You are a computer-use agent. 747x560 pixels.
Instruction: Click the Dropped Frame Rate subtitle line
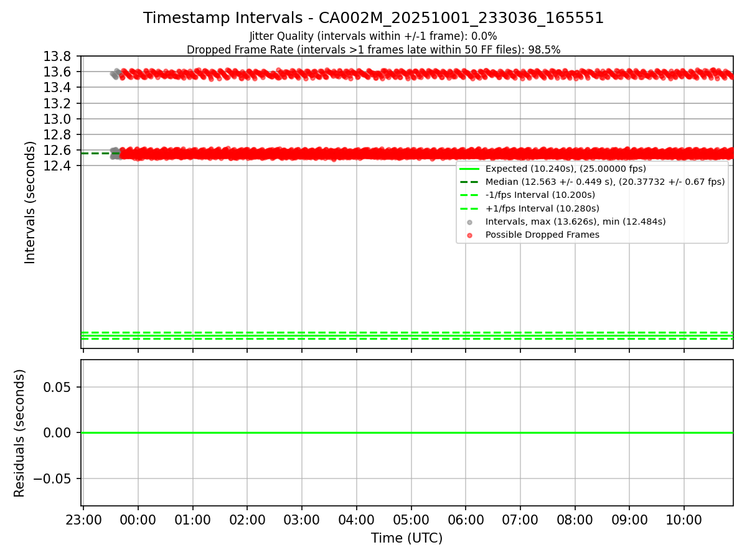pos(374,50)
